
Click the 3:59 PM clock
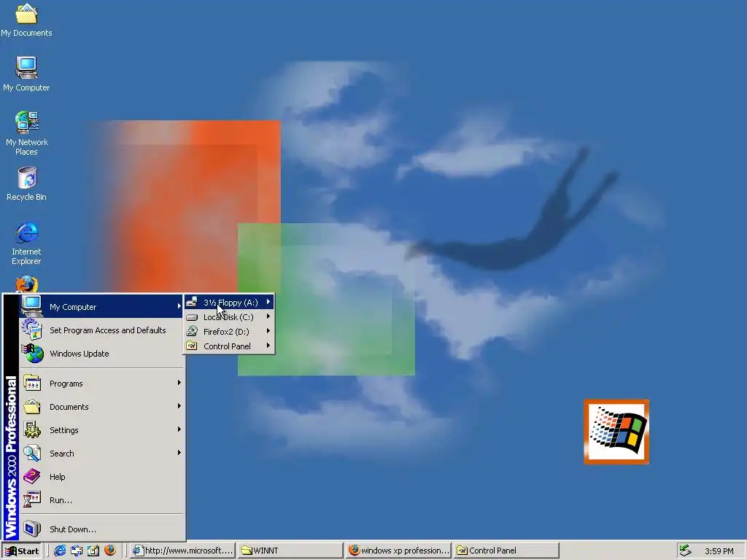click(x=719, y=551)
